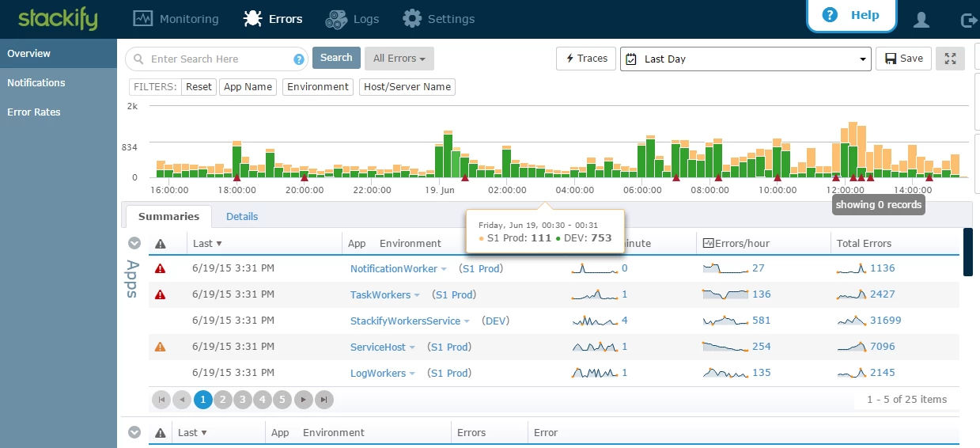This screenshot has width=980, height=448.
Task: Go to the last page
Action: tap(324, 400)
